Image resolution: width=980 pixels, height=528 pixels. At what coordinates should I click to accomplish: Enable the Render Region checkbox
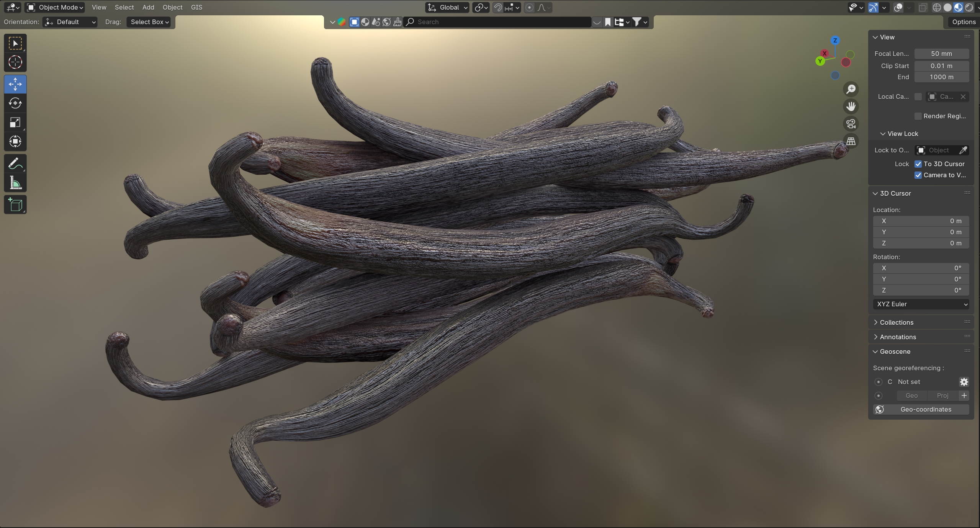coord(918,116)
